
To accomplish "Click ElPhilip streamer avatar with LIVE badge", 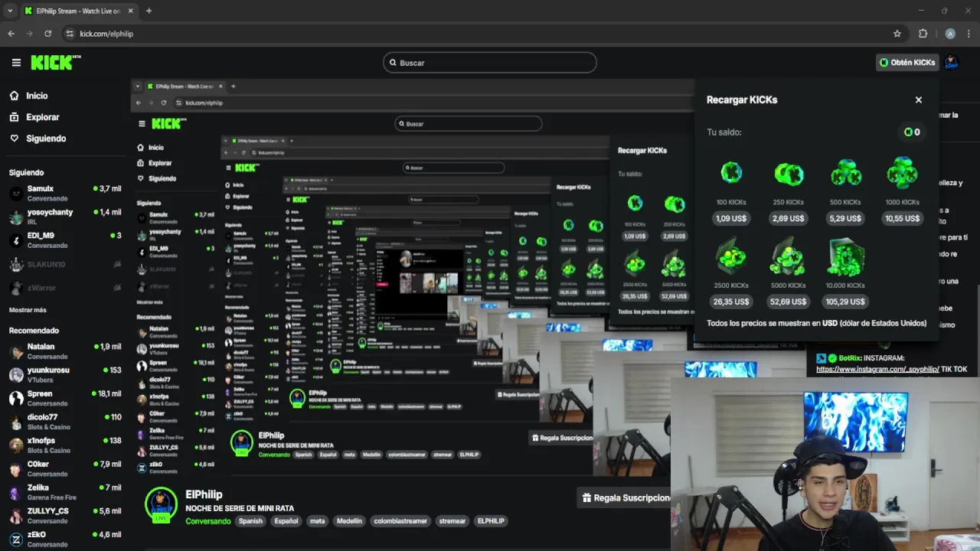I will click(161, 504).
